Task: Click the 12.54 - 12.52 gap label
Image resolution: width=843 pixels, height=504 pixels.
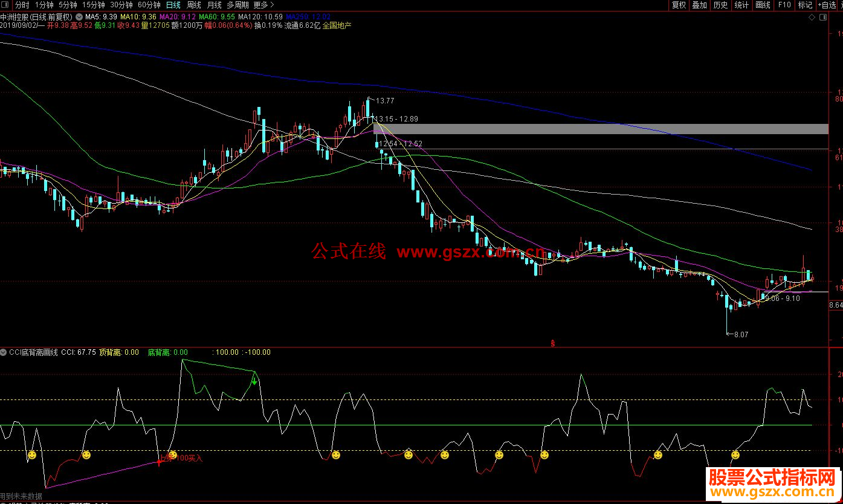Action: click(x=401, y=144)
